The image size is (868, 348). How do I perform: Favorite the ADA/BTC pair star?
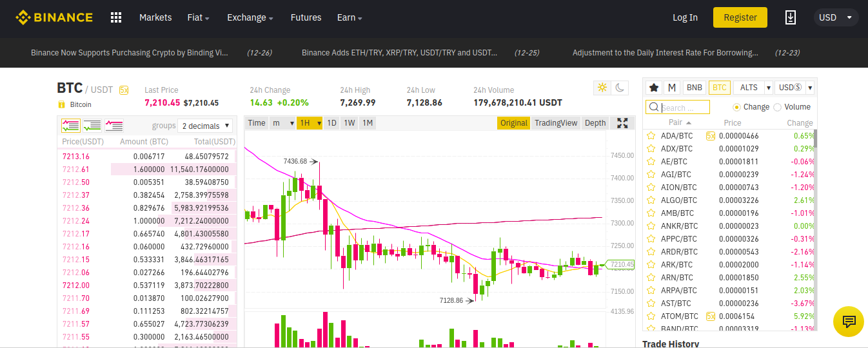click(x=651, y=136)
